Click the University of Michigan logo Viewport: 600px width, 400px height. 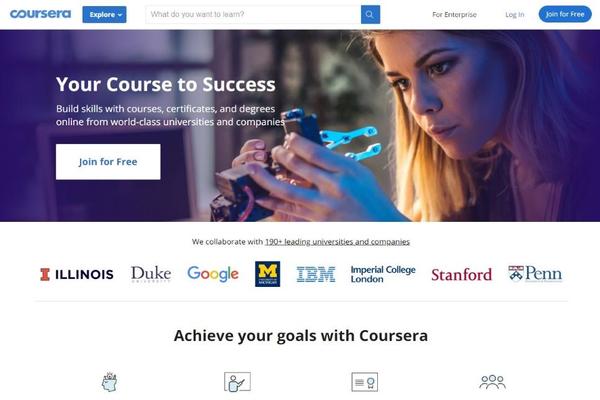pos(267,274)
